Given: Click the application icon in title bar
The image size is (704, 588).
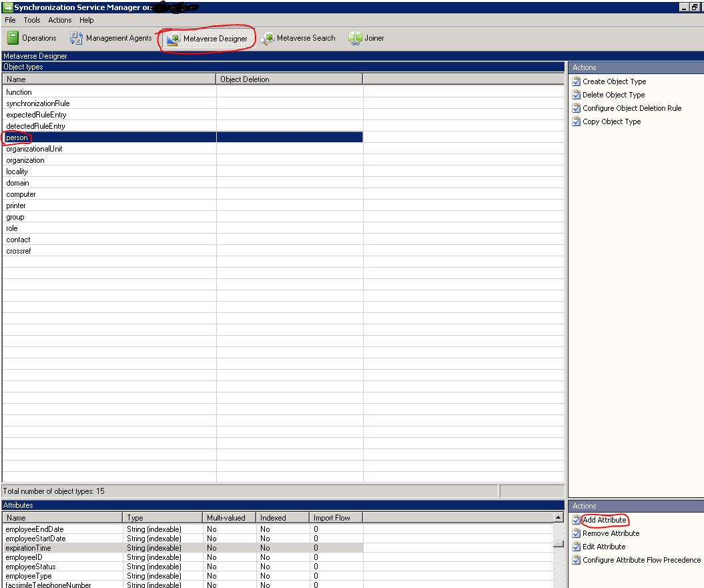Looking at the screenshot, I should (x=7, y=7).
